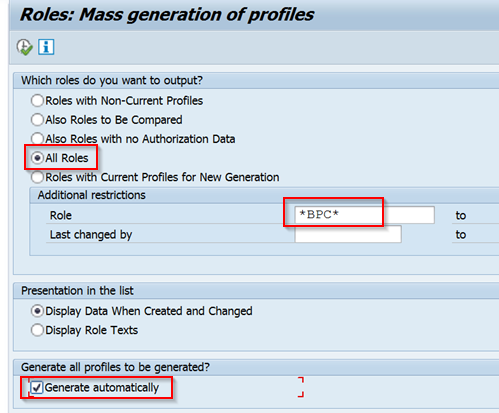Select Roles with Non-Current Profiles
499x413 pixels.
coord(37,101)
